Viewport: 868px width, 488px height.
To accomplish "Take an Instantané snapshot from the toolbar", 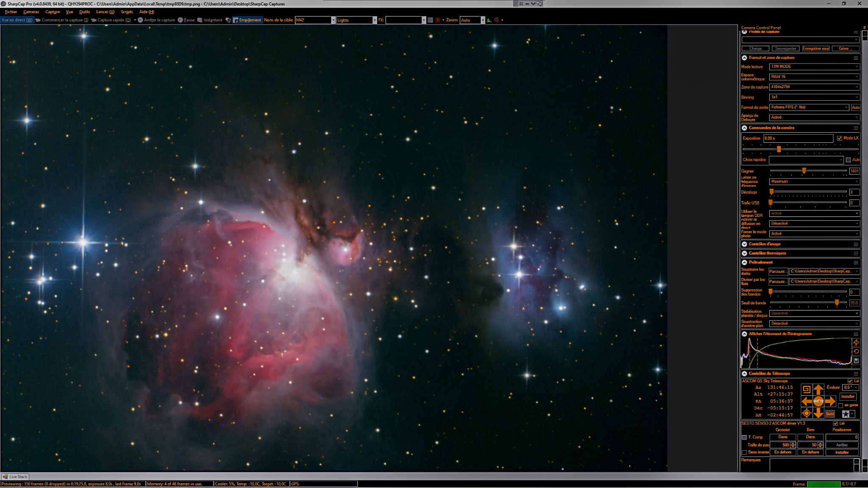I will [210, 20].
